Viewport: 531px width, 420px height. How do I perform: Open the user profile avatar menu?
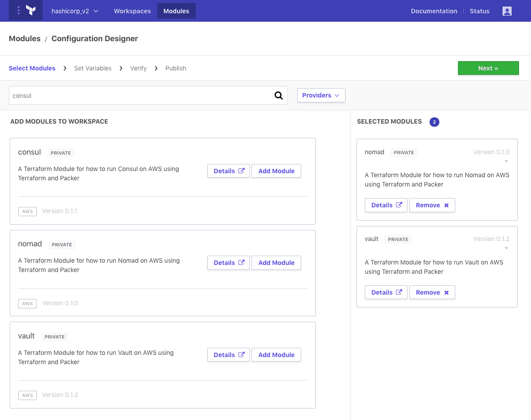(507, 11)
